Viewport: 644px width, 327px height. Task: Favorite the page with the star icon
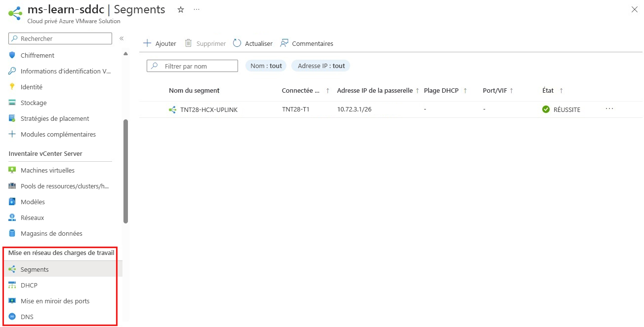[x=181, y=9]
